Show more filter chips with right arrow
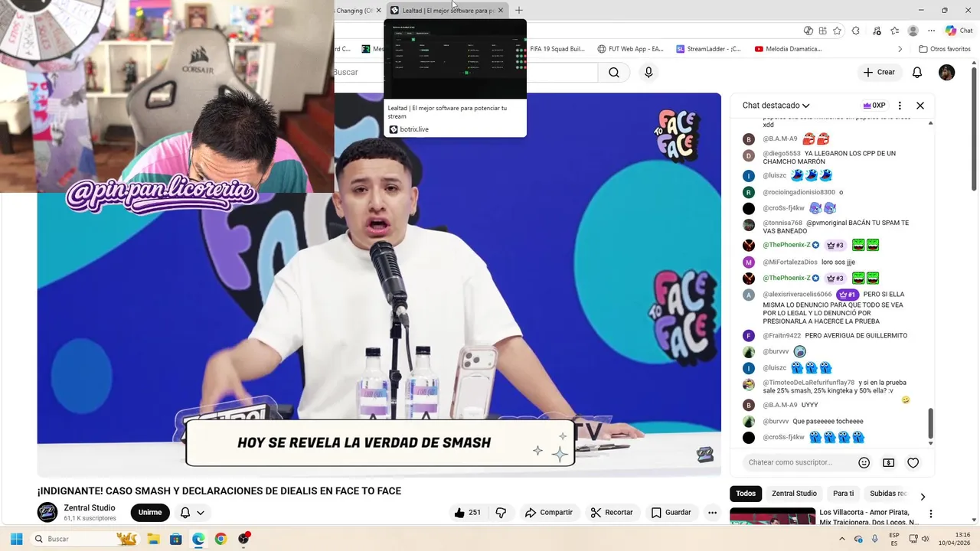This screenshot has width=980, height=551. 923,497
